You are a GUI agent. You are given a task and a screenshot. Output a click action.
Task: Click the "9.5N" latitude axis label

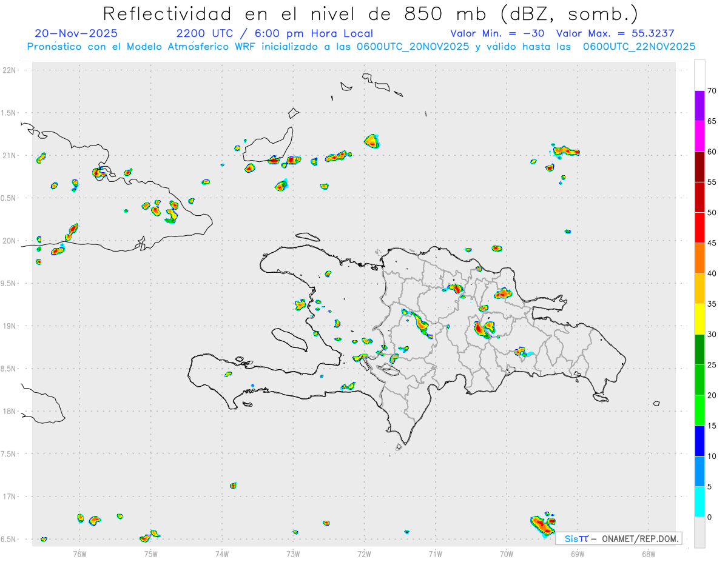click(9, 283)
